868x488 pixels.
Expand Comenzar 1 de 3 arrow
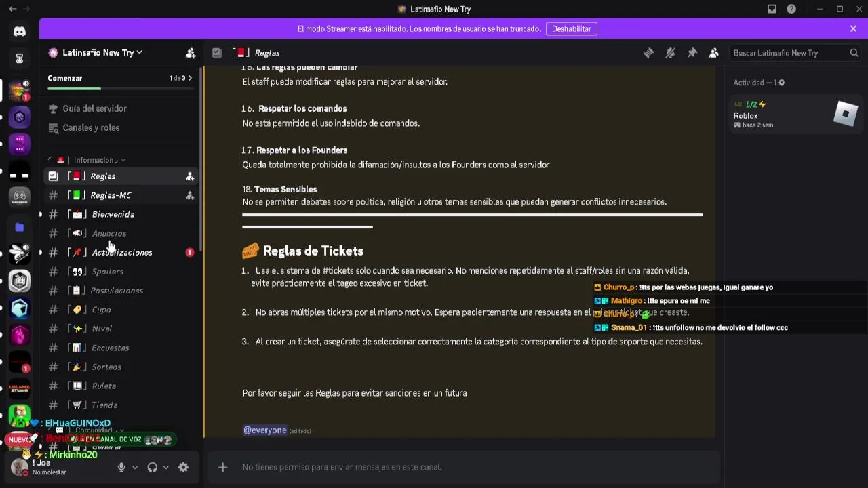190,78
